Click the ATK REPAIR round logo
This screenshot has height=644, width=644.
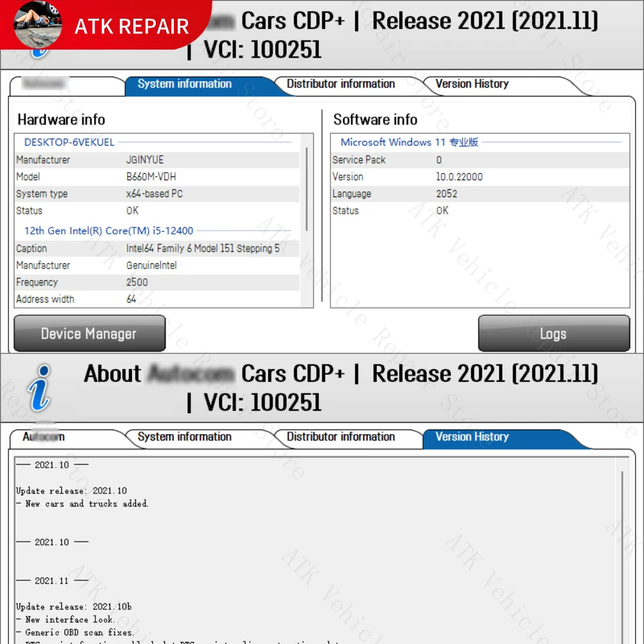point(38,24)
